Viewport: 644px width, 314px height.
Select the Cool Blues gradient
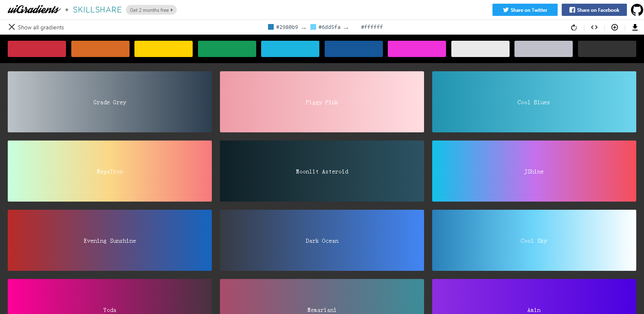[x=534, y=102]
